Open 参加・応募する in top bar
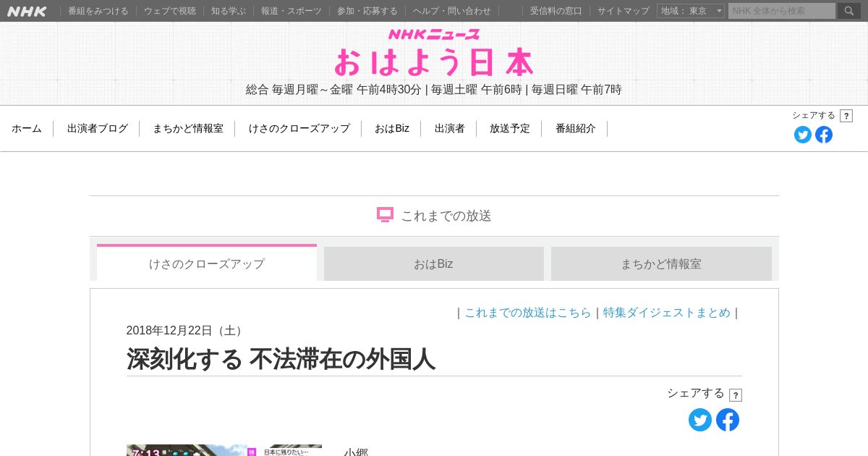Image resolution: width=868 pixels, height=456 pixels. (x=367, y=11)
